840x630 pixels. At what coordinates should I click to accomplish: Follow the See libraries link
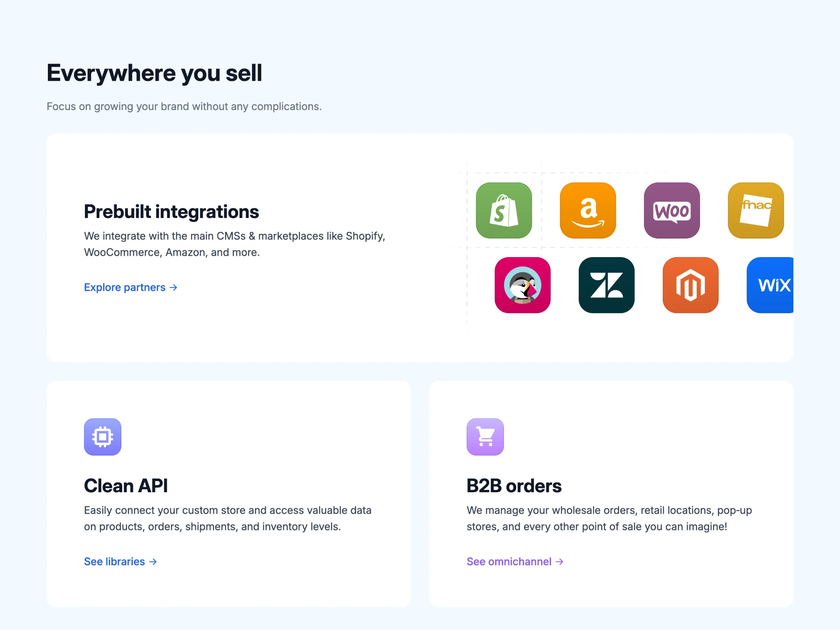click(121, 562)
